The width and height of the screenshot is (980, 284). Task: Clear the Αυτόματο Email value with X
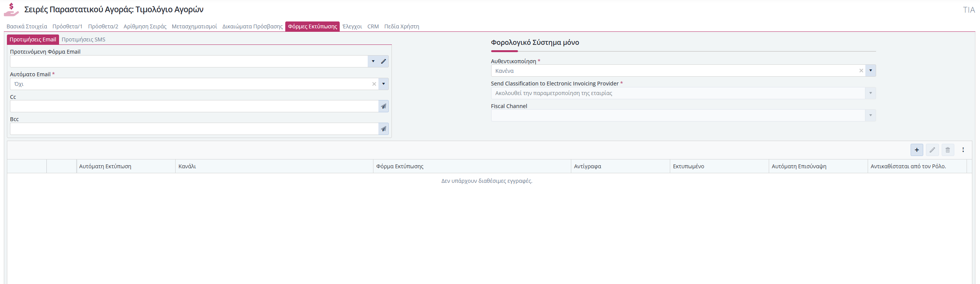(374, 84)
